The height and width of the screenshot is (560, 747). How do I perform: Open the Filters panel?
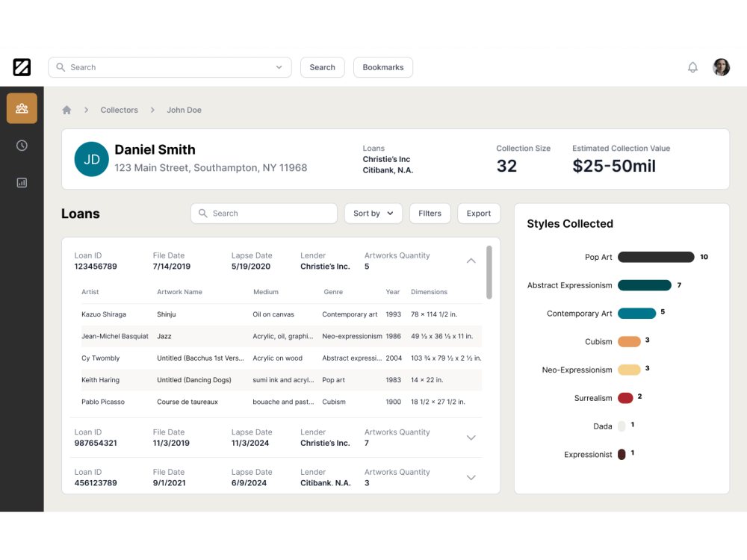tap(430, 213)
